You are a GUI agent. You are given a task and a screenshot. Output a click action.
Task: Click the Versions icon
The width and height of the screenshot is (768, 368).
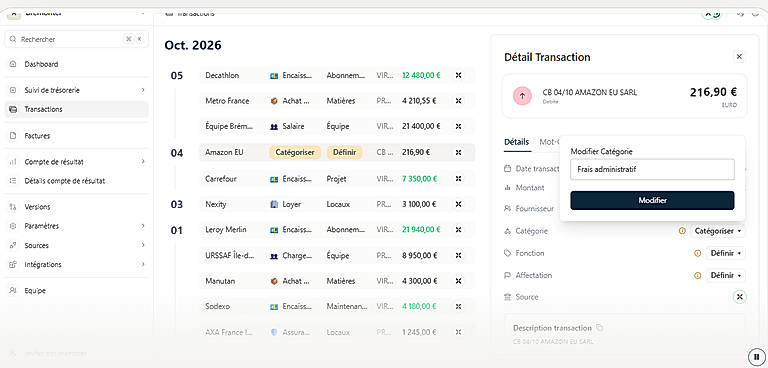(13, 207)
